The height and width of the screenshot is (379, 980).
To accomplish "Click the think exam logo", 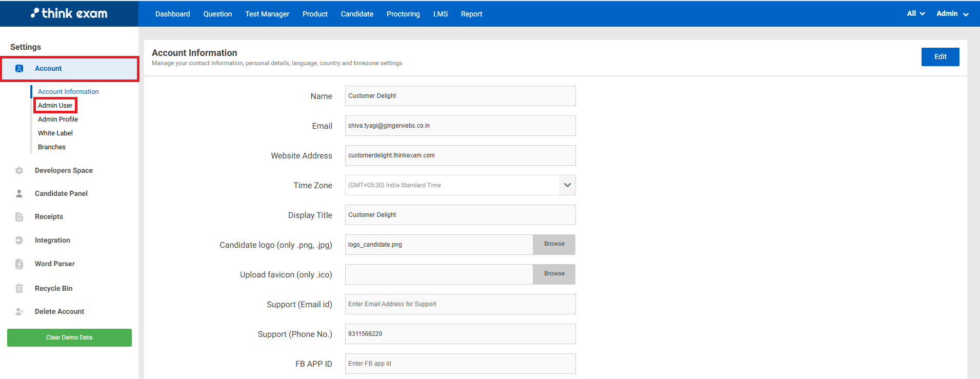I will pyautogui.click(x=69, y=13).
